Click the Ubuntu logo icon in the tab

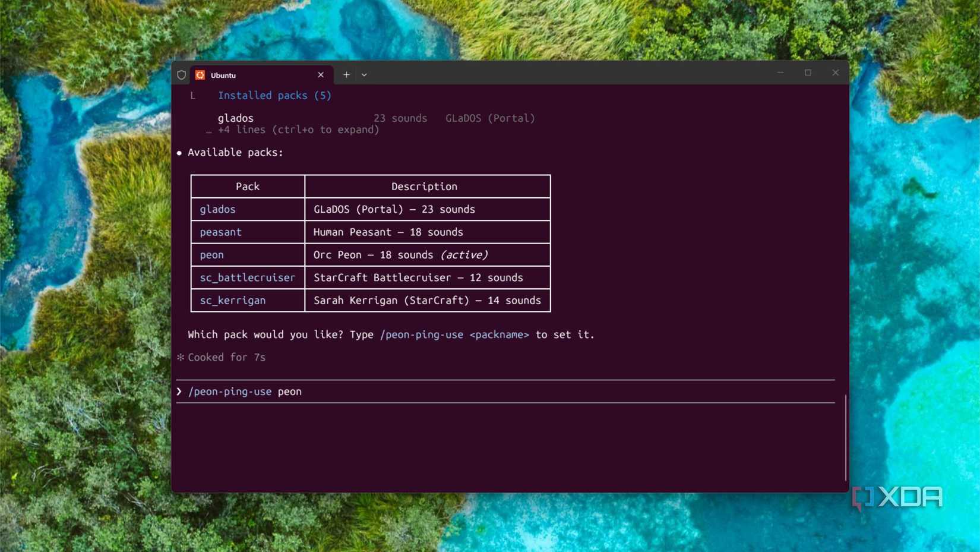point(200,75)
